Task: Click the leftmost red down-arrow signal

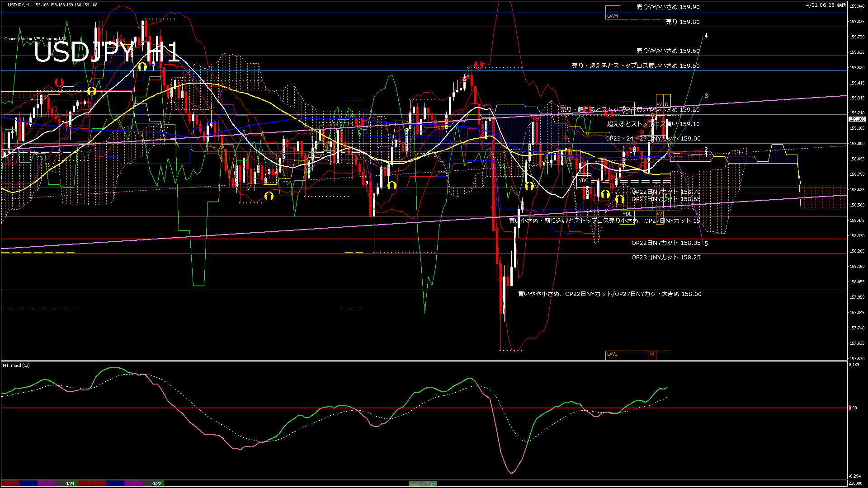Action: pyautogui.click(x=59, y=82)
